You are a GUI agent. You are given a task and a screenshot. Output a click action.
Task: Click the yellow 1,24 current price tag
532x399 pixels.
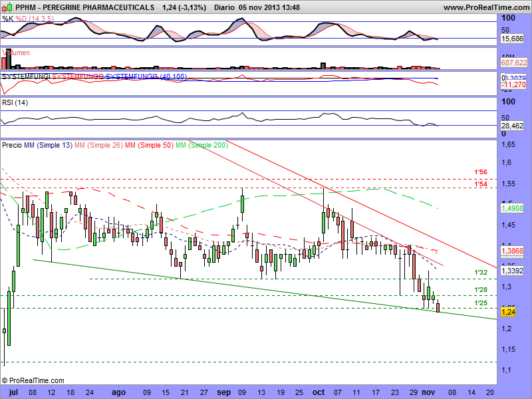(508, 312)
